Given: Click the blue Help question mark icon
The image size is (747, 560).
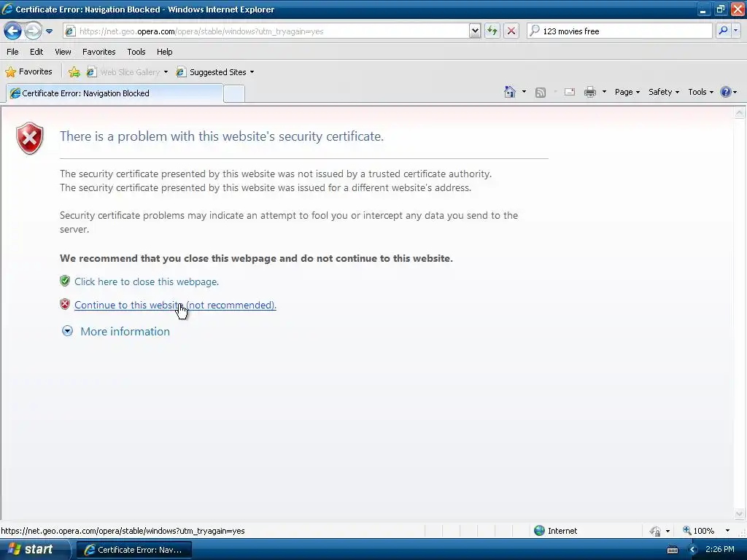Looking at the screenshot, I should pos(726,92).
